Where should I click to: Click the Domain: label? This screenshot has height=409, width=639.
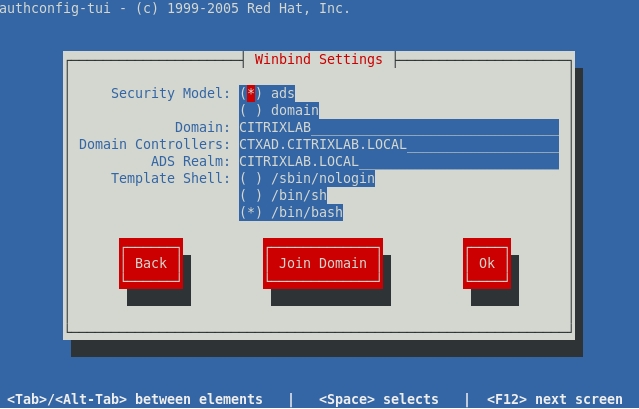tap(203, 128)
